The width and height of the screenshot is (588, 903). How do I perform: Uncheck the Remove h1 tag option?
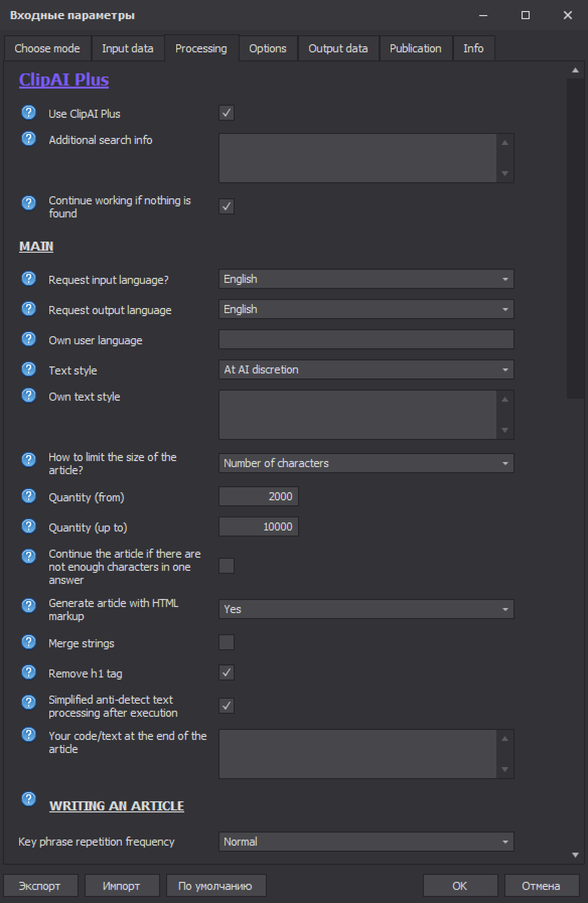(227, 672)
